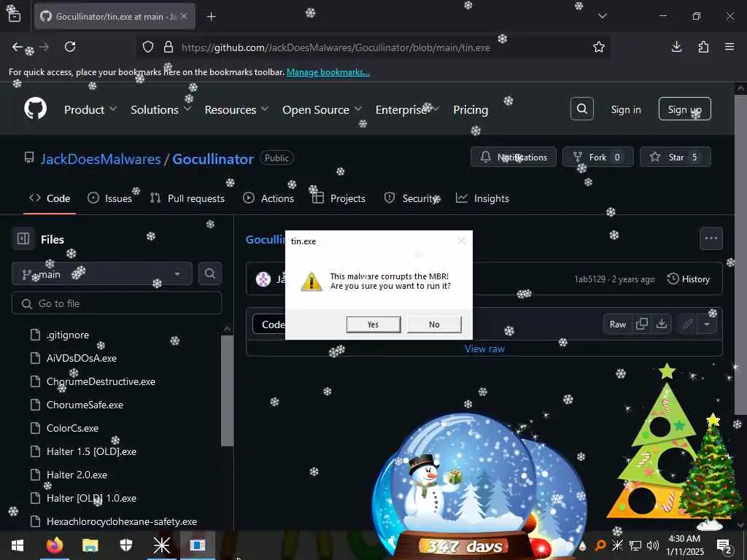Image resolution: width=747 pixels, height=560 pixels.
Task: Open the tracking protection shield icon
Action: 148,47
